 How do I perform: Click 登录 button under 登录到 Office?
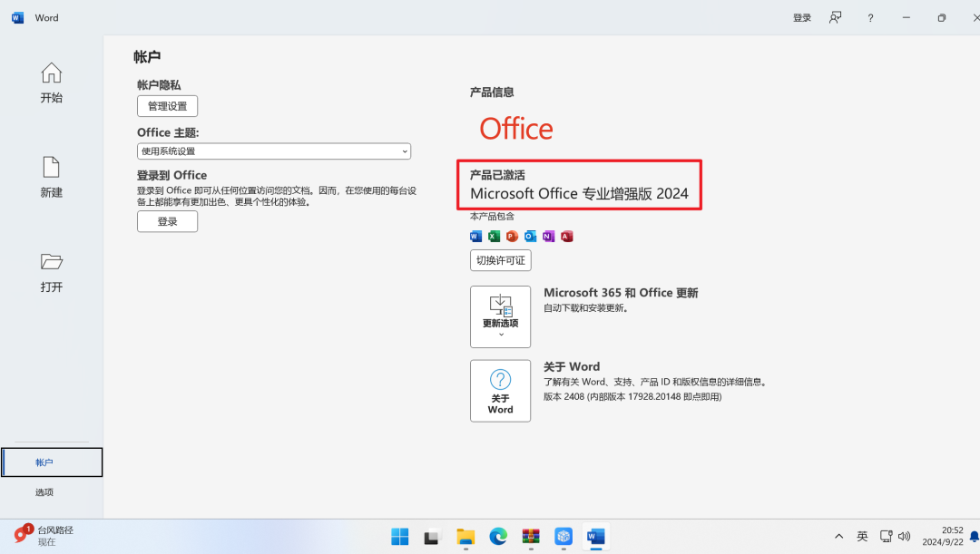[168, 222]
